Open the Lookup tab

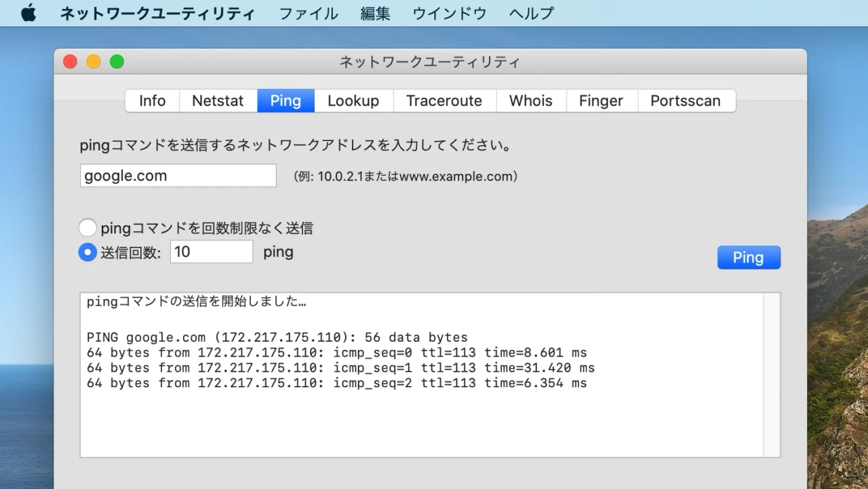(x=353, y=100)
